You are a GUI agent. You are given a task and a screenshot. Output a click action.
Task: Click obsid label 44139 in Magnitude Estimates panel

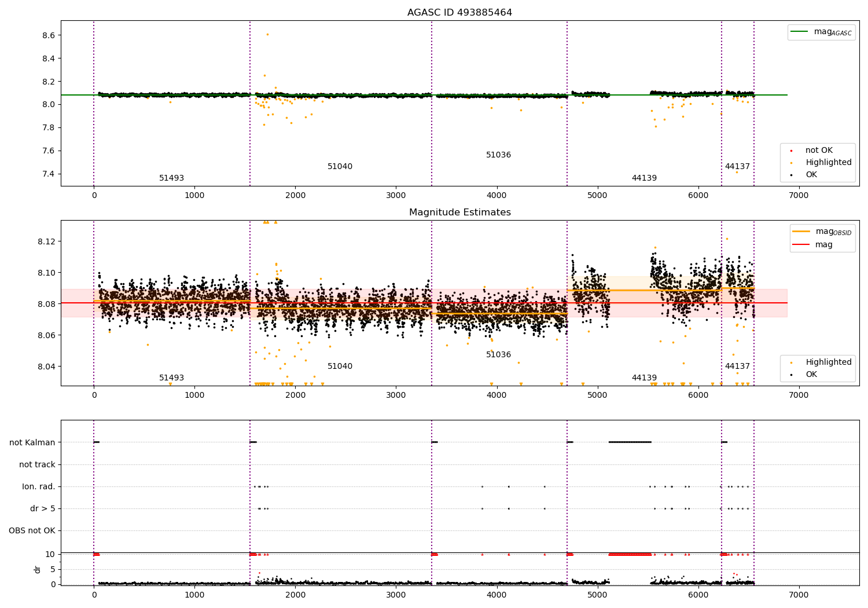[x=644, y=378]
